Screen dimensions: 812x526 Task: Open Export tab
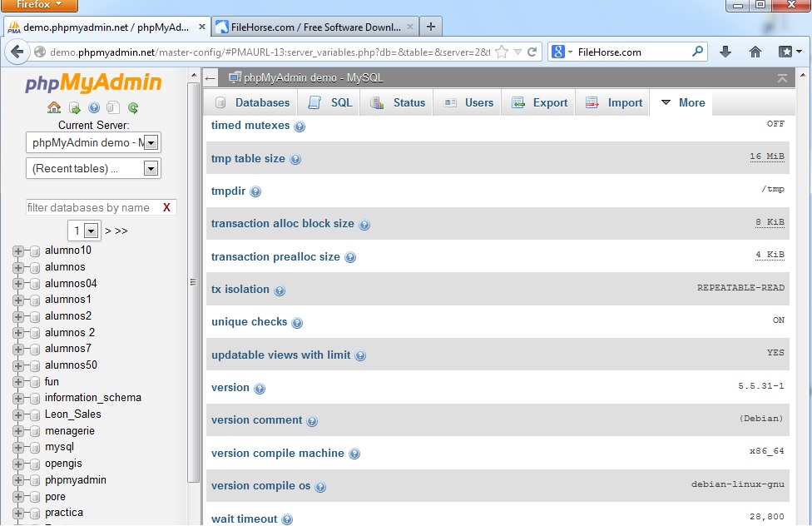tap(540, 102)
